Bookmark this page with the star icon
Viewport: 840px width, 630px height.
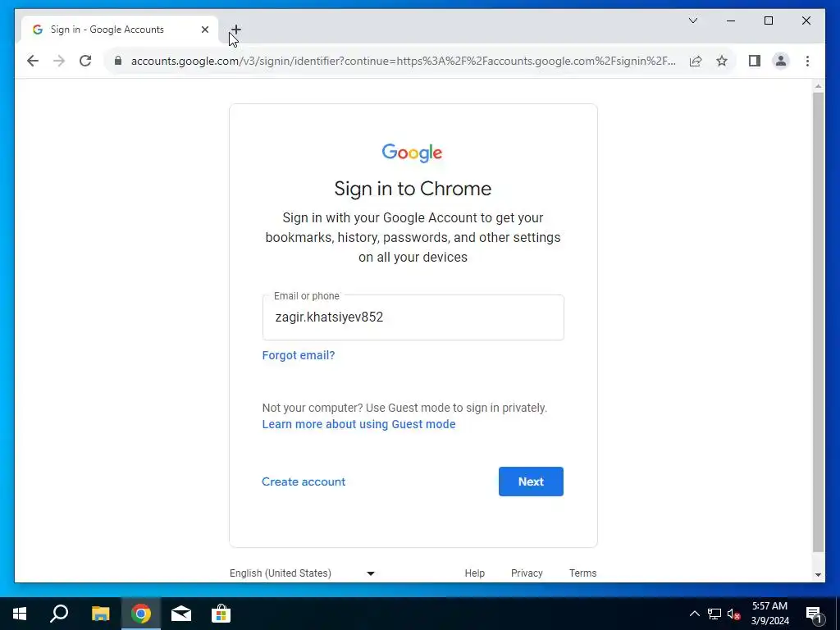(x=722, y=61)
